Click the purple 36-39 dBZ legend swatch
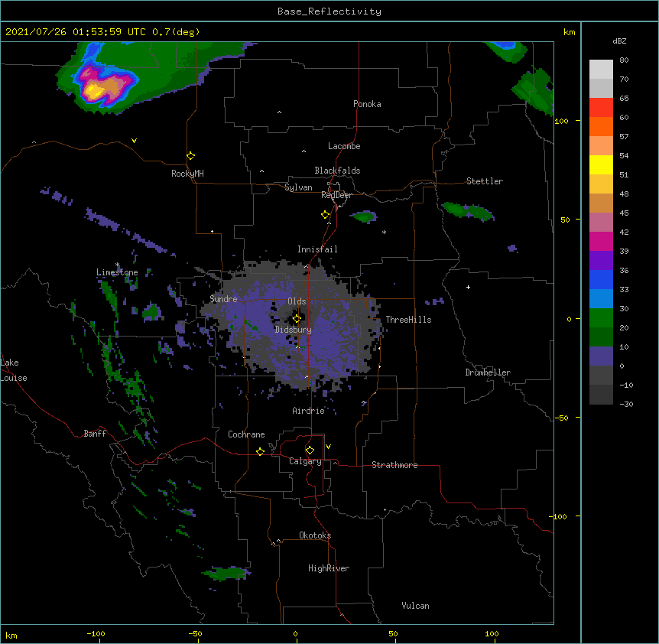 click(601, 261)
